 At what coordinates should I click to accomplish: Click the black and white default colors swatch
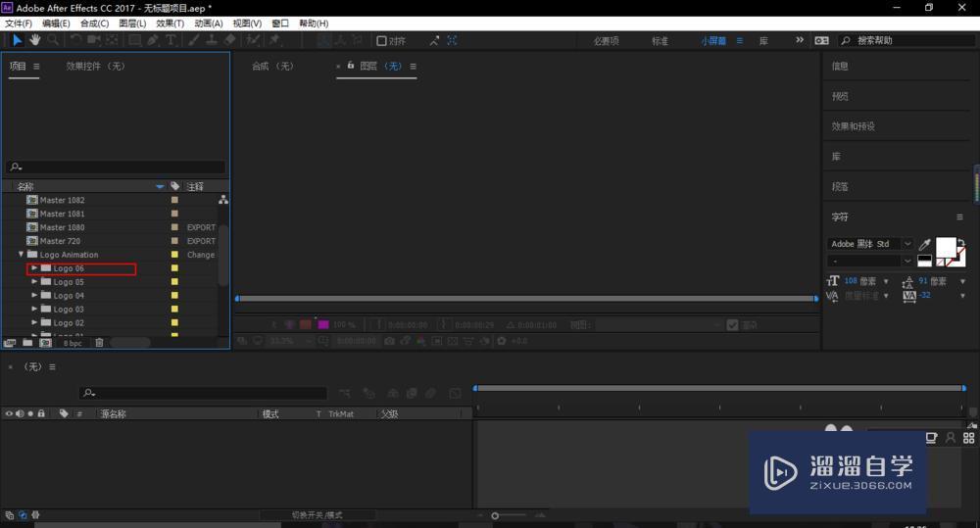click(924, 262)
